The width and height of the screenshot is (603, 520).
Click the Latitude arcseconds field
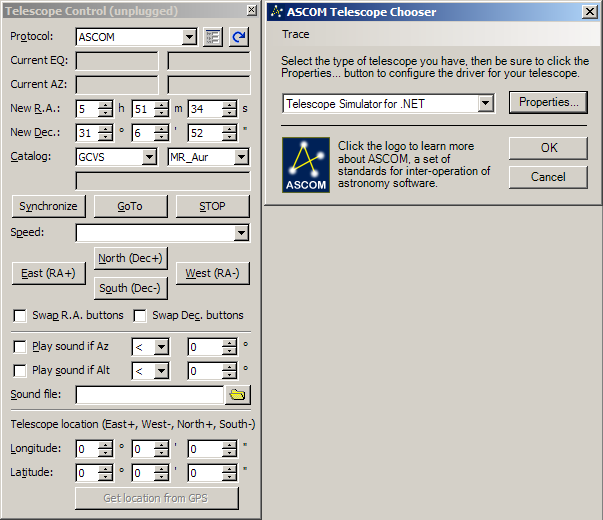click(205, 473)
